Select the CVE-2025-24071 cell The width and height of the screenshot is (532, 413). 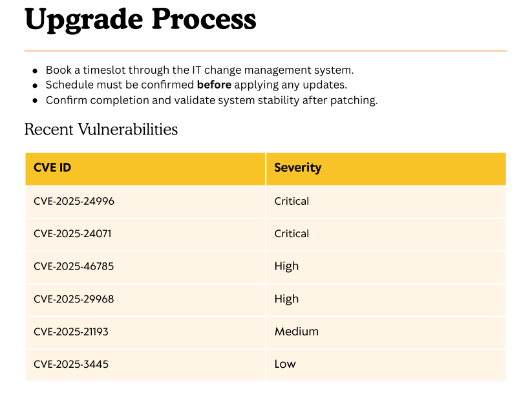[x=72, y=233]
